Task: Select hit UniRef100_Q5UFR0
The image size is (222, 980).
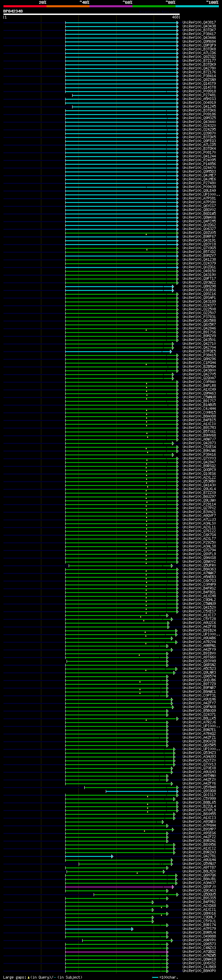Action: pyautogui.click(x=199, y=565)
